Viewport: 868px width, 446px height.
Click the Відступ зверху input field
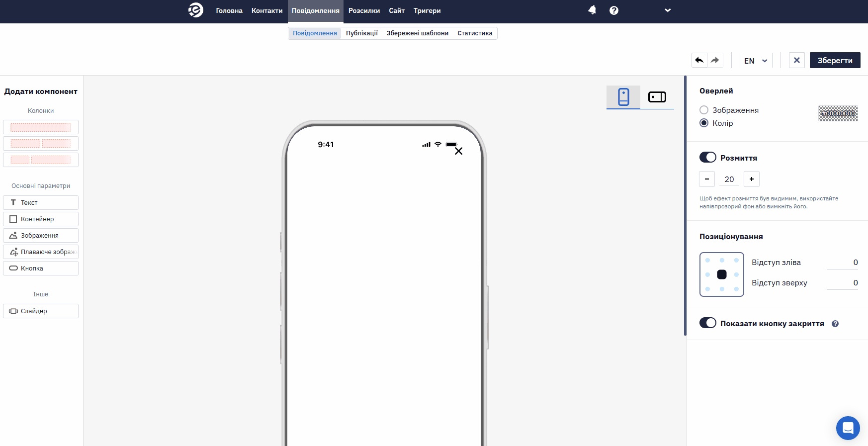(842, 283)
